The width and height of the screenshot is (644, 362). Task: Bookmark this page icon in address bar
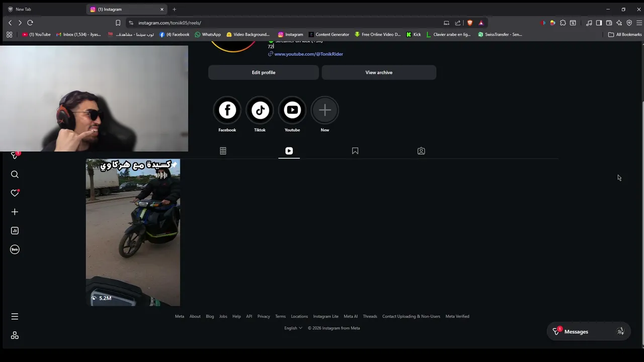click(118, 23)
